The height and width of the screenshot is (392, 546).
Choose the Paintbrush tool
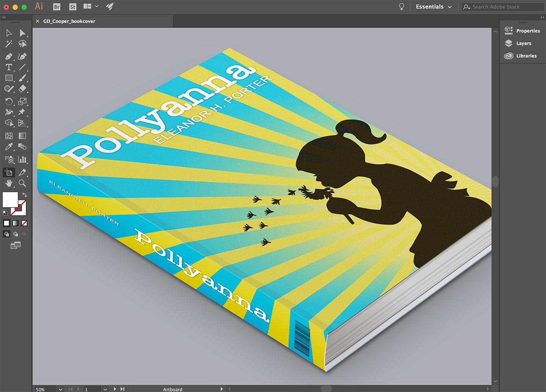(x=23, y=78)
